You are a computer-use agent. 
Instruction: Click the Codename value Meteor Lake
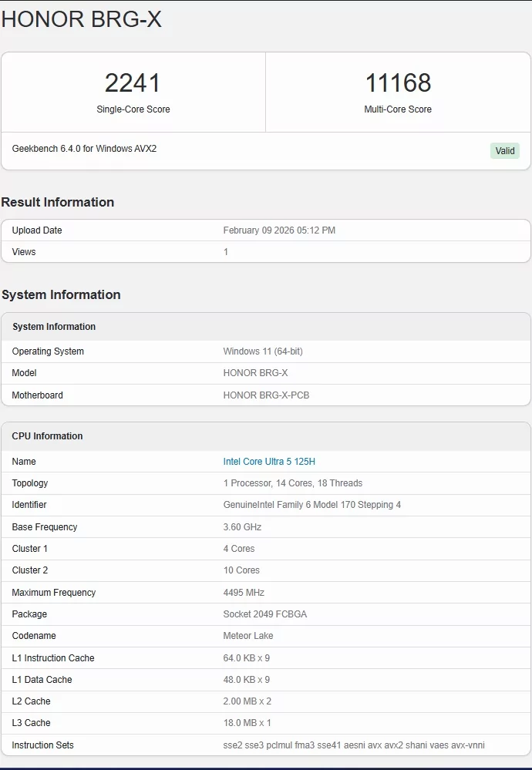(248, 636)
